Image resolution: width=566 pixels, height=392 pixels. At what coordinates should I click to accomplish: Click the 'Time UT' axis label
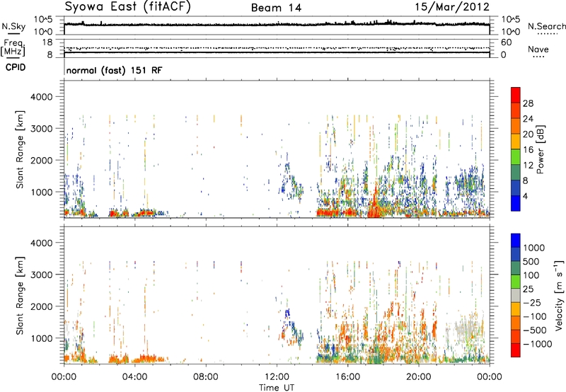point(277,388)
